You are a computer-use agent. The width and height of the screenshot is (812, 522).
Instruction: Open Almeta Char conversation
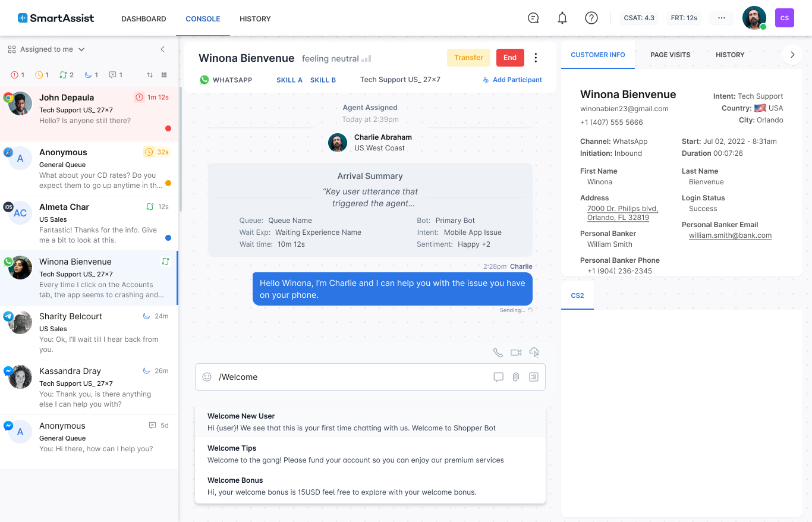click(x=89, y=224)
